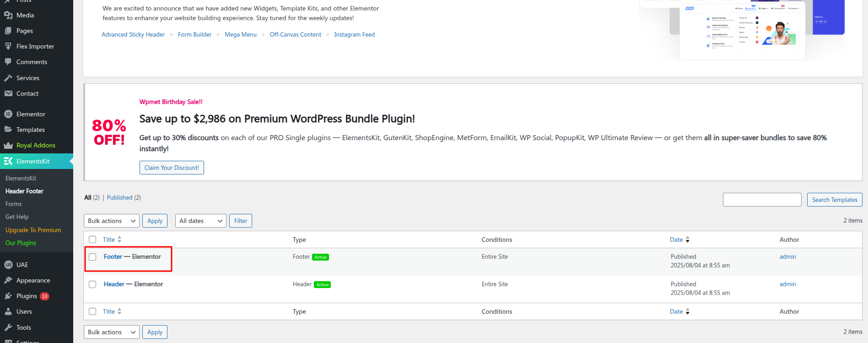Screen dimensions: 868x343
Task: Check the Footer template row checkbox
Action: 92,257
